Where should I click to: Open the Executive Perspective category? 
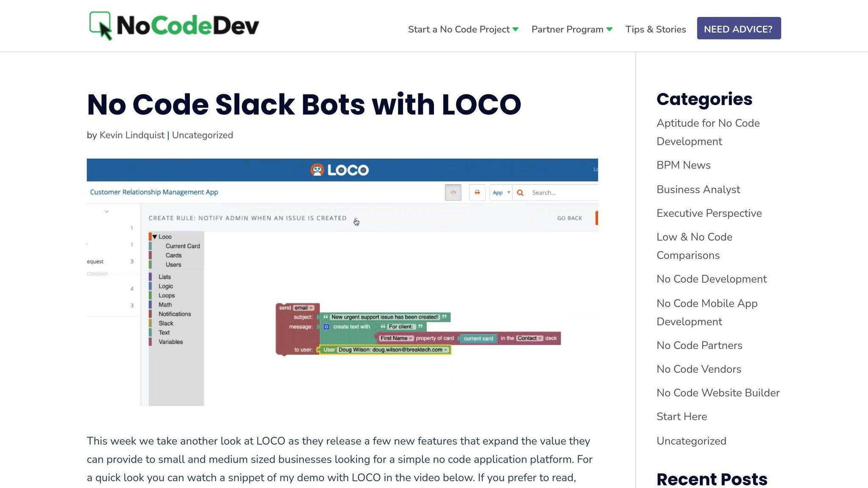[x=709, y=213]
